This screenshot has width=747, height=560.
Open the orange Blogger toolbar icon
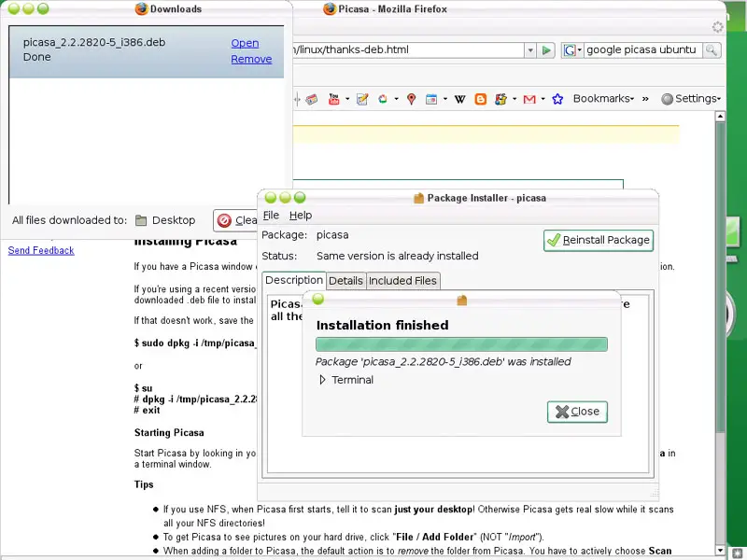click(481, 99)
